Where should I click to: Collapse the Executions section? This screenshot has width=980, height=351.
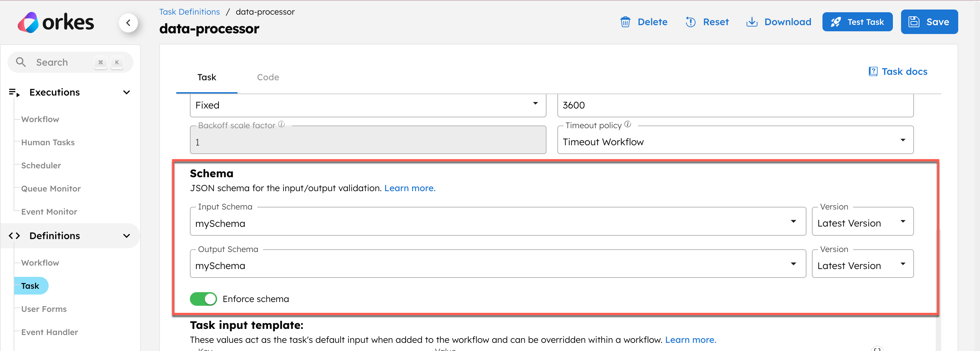coord(127,92)
